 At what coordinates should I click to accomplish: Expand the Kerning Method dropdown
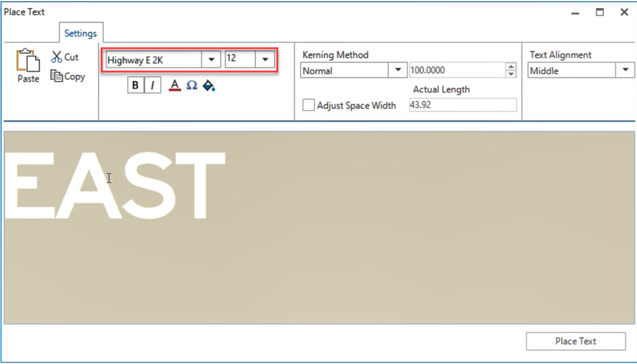point(398,70)
